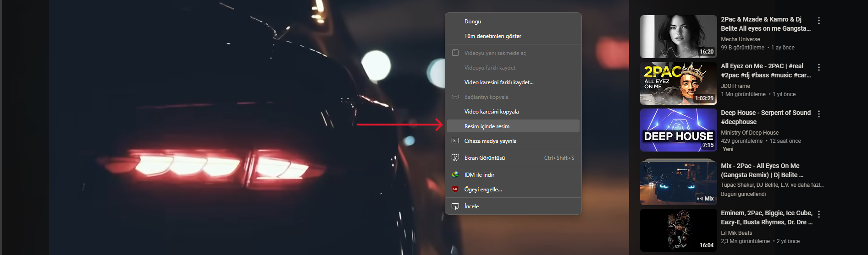
Task: Click the cast icon beside Cihaza medya yayınla
Action: pos(455,141)
